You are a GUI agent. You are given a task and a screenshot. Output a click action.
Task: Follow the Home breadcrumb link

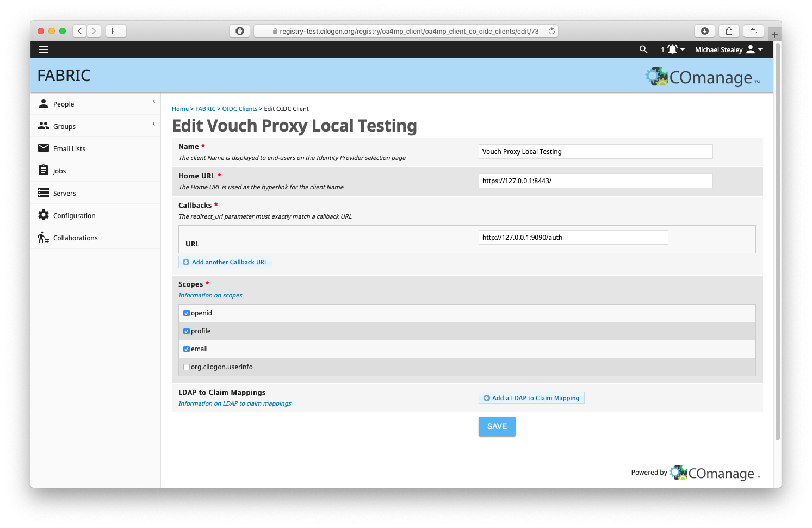180,109
